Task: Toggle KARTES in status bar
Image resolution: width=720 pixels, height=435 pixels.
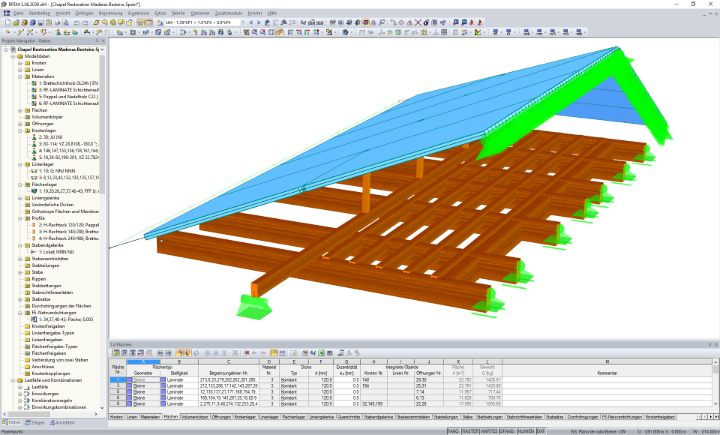Action: click(x=489, y=431)
